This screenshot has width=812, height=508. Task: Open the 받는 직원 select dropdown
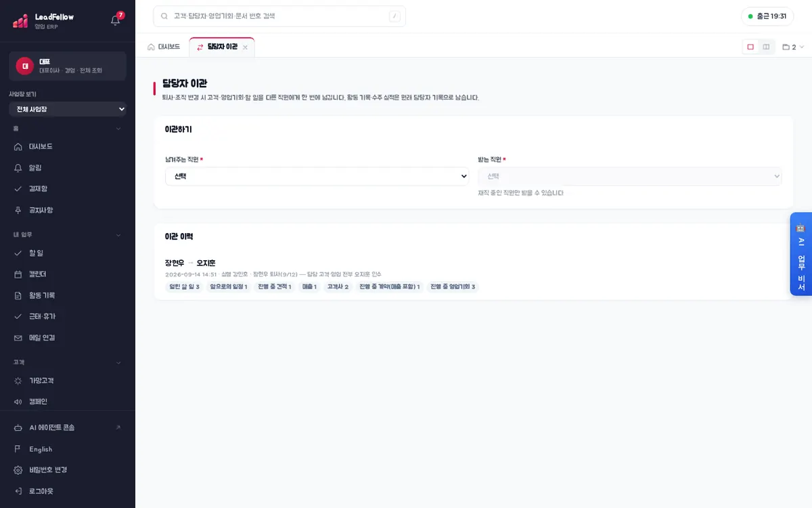(x=629, y=176)
